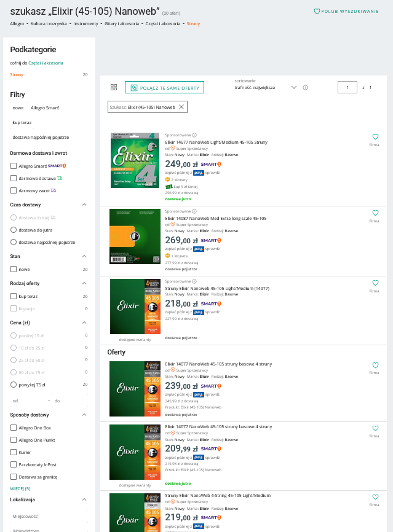Click the Sponsorowane info icon on Elixir 14677
Viewport: 393px width, 532px height.
[194, 135]
